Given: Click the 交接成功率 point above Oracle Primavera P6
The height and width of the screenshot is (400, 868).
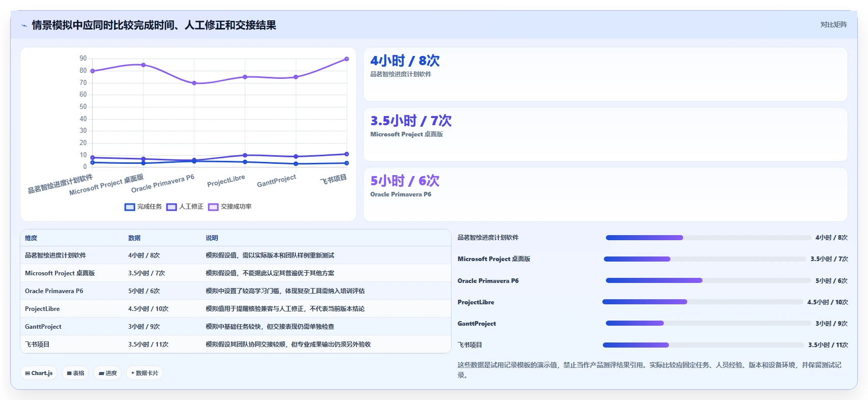Looking at the screenshot, I should click(x=194, y=83).
